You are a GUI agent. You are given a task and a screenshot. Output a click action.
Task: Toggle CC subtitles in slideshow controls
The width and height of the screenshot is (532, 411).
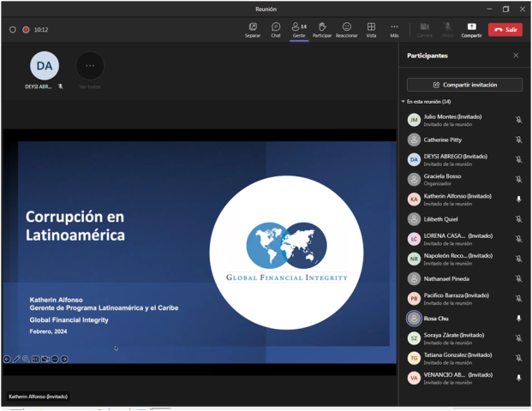tap(35, 359)
